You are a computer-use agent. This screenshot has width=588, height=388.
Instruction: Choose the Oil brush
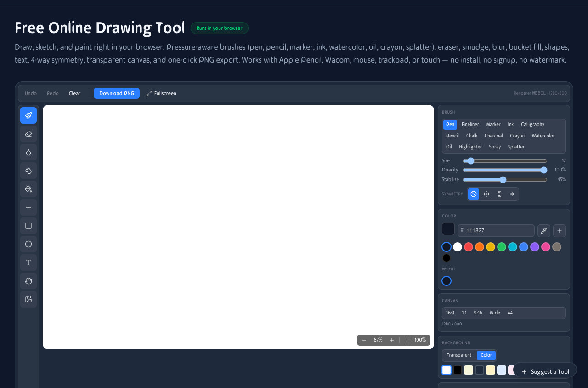pos(449,147)
